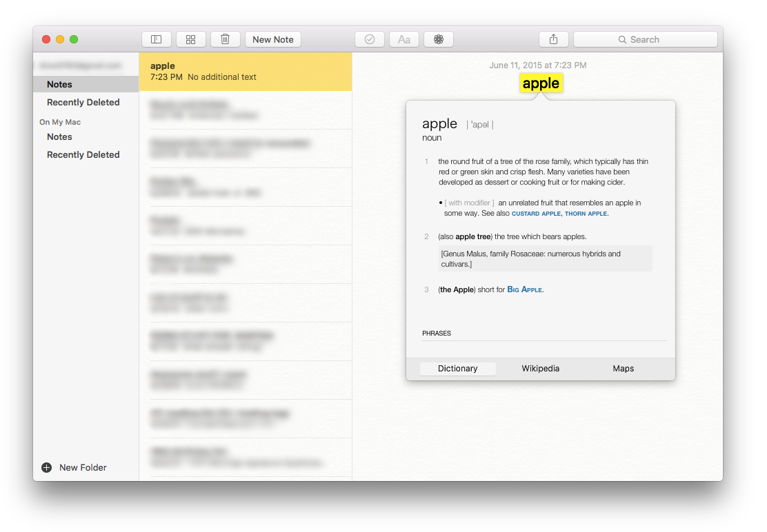Click the magnifier icon in Search
767x532 pixels.
pos(622,39)
